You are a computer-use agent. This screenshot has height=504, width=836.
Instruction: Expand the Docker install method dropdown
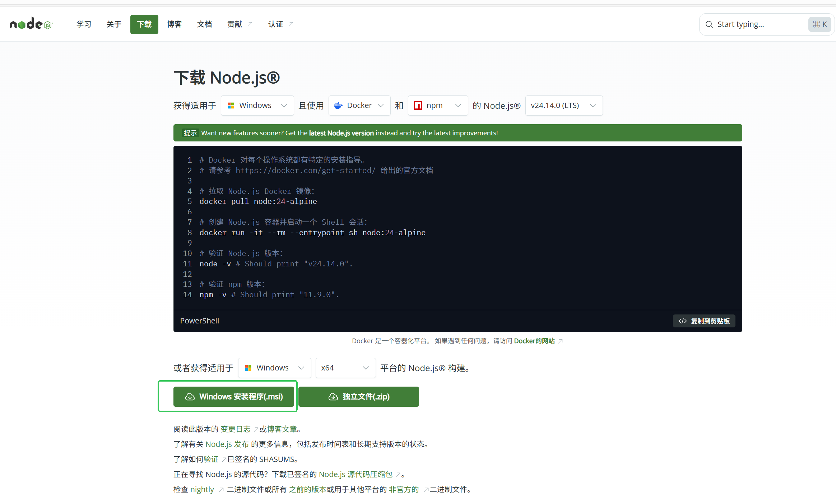(359, 106)
